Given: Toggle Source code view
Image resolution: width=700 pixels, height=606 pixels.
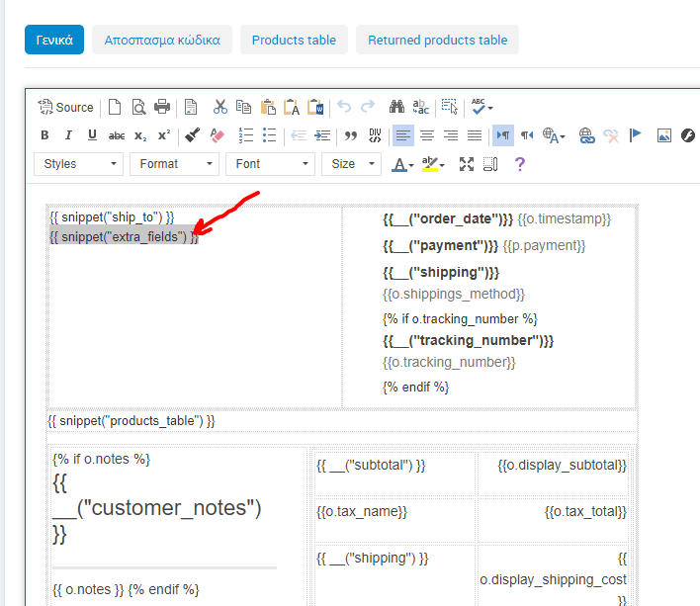Looking at the screenshot, I should [65, 108].
